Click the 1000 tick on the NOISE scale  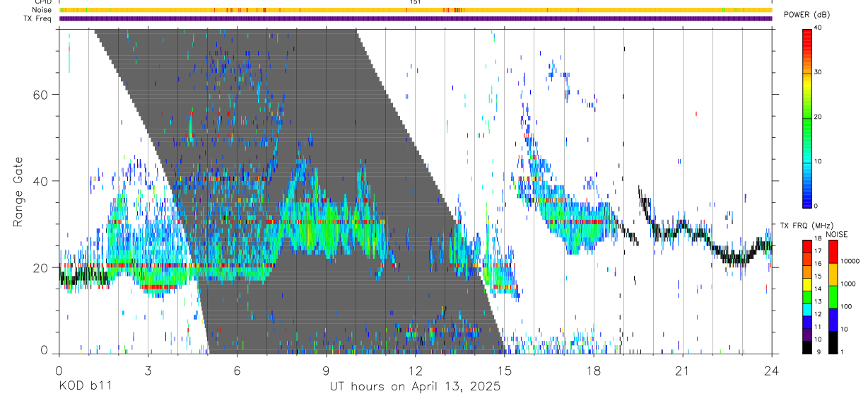pyautogui.click(x=848, y=284)
